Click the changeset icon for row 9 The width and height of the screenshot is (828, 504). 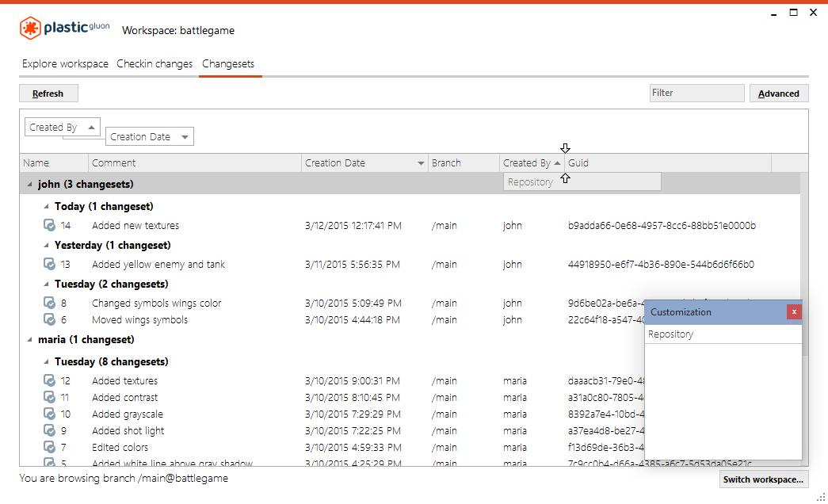click(x=49, y=430)
